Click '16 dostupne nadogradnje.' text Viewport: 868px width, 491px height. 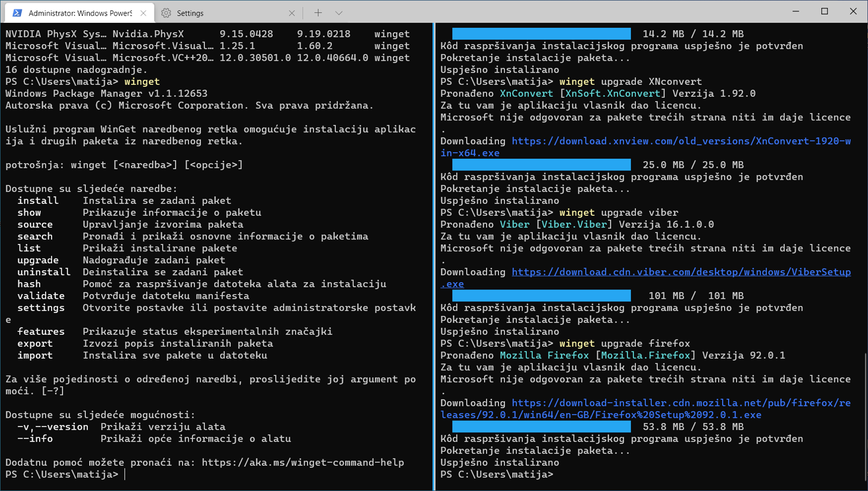(76, 69)
